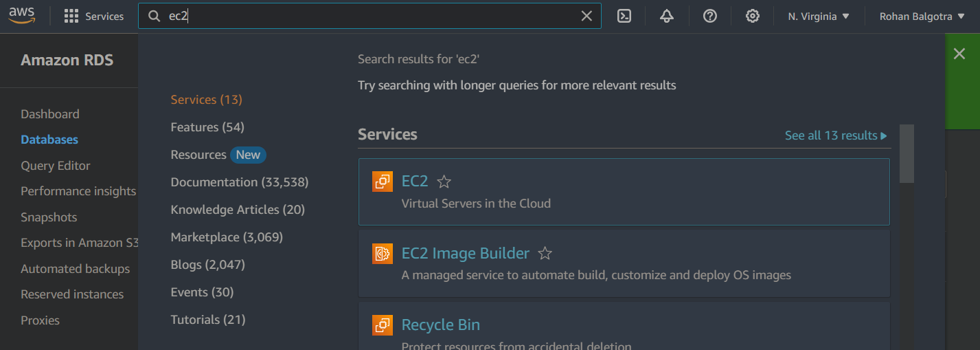Screen dimensions: 980x350
Task: Open the settings gear icon
Action: (753, 16)
